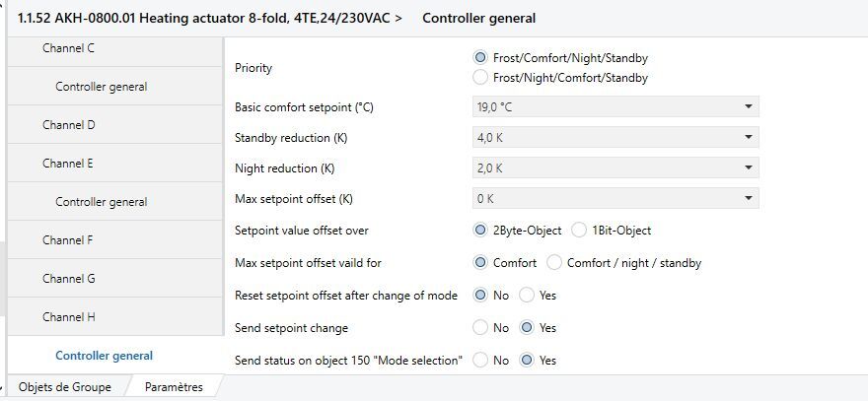
Task: Open Controller general under Channel E
Action: 102,202
